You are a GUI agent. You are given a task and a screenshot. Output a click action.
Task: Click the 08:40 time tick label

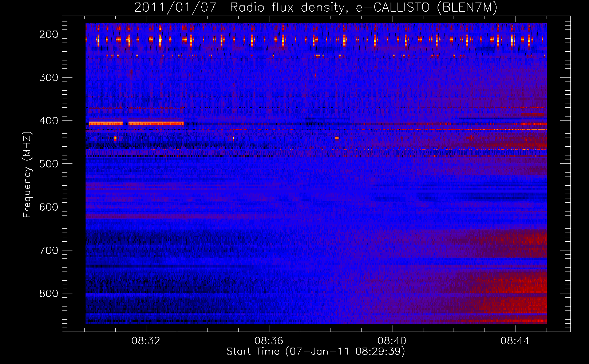click(392, 341)
